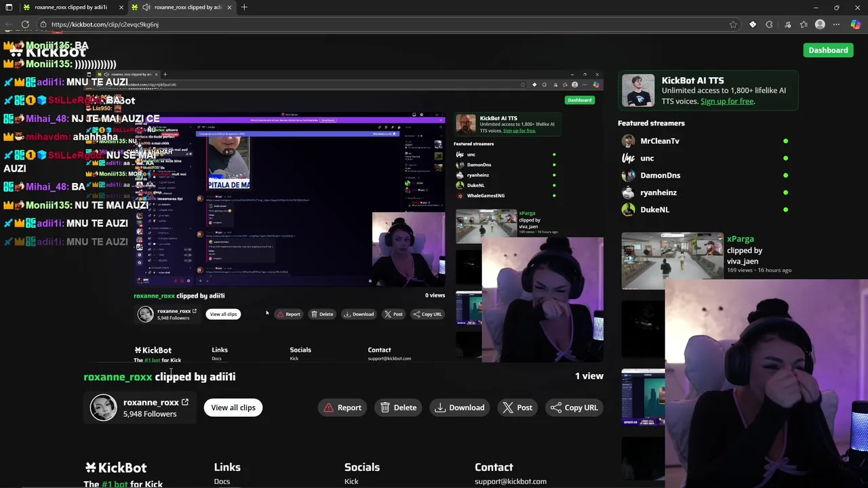Download the clip

[x=460, y=407]
